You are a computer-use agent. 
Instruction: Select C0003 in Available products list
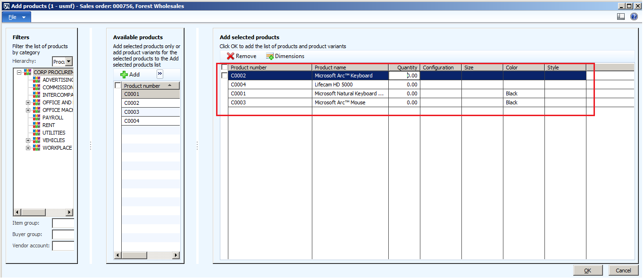tap(151, 112)
